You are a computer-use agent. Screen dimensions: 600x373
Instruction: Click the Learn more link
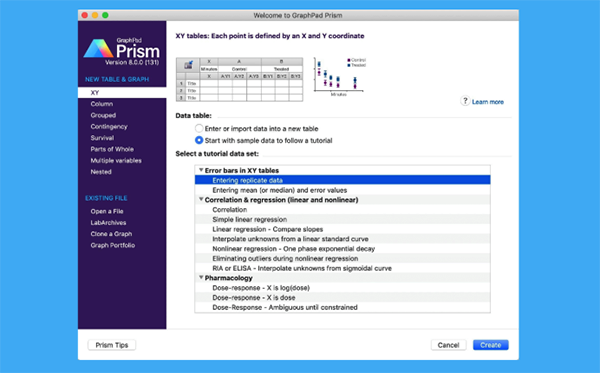488,102
